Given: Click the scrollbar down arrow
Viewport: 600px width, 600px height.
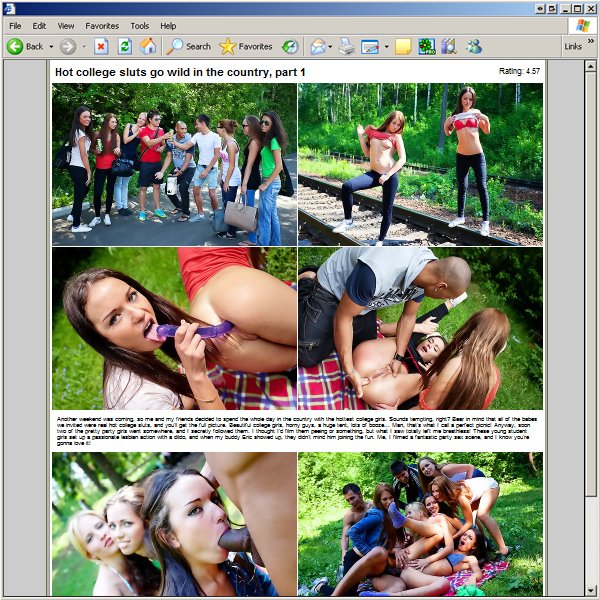Looking at the screenshot, I should (590, 590).
